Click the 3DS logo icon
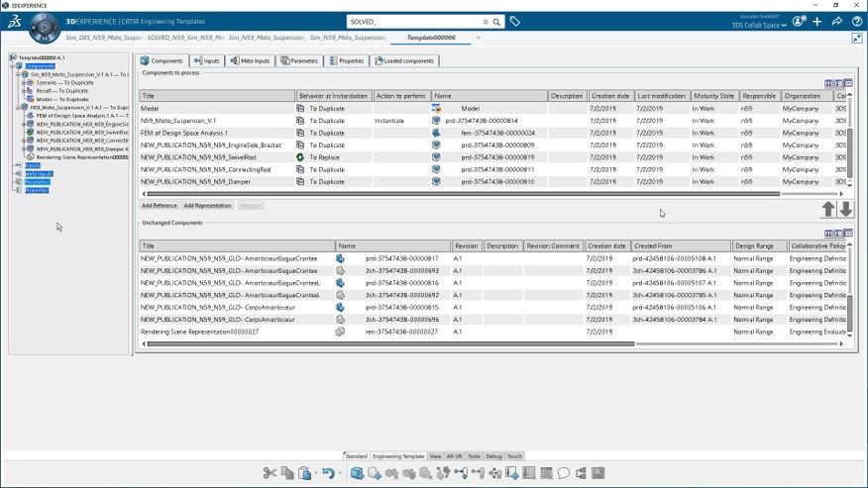868x488 pixels. [15, 22]
